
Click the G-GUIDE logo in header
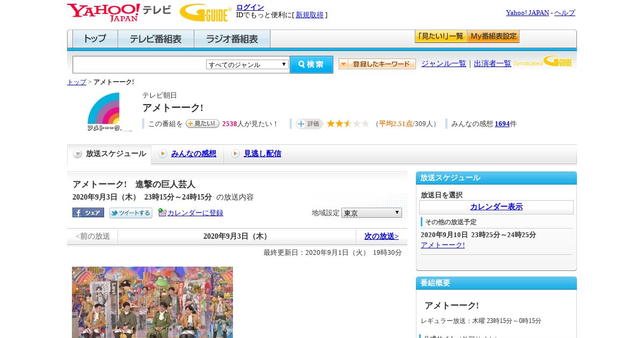click(206, 13)
